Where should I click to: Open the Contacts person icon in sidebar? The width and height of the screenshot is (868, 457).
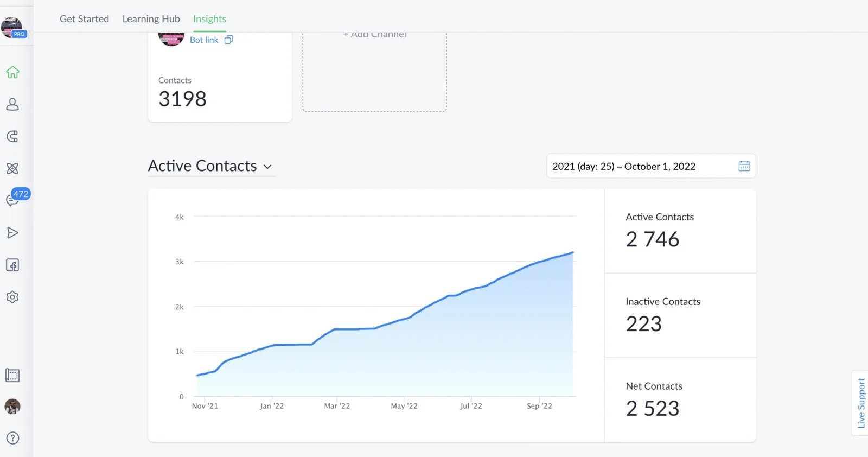[x=12, y=104]
